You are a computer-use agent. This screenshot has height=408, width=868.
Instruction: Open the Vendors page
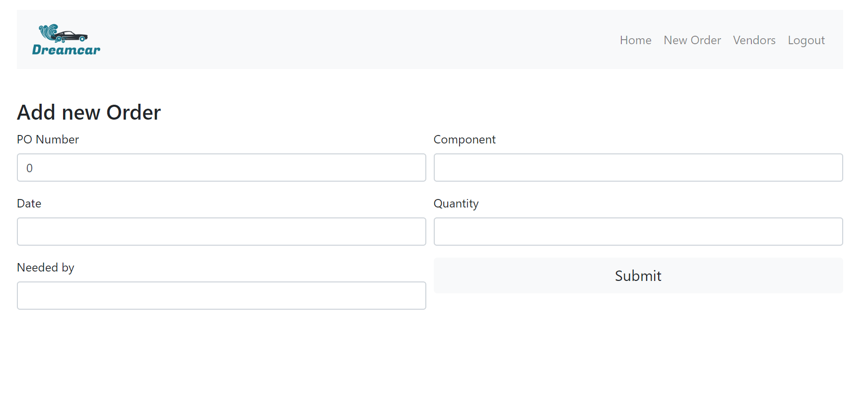pyautogui.click(x=754, y=40)
